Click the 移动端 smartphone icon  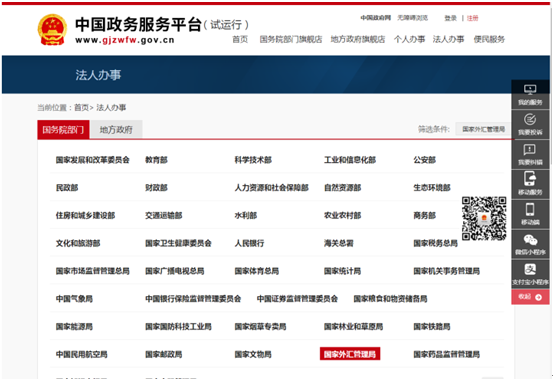click(530, 209)
